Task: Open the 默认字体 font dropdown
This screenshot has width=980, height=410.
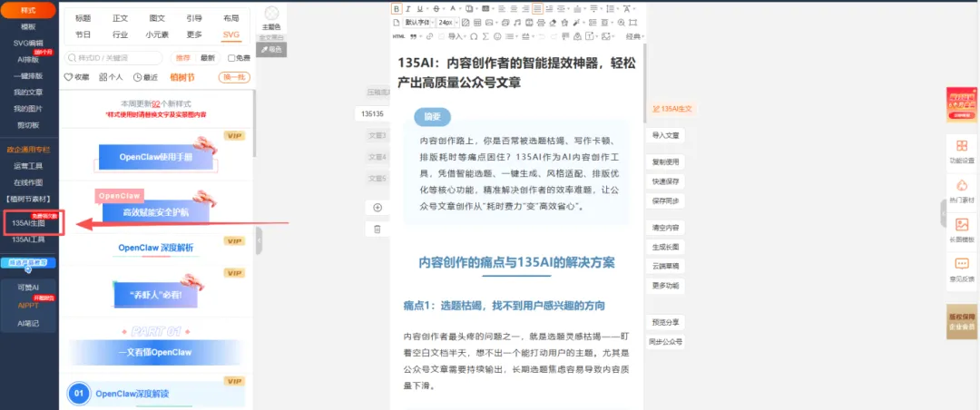Action: (418, 23)
